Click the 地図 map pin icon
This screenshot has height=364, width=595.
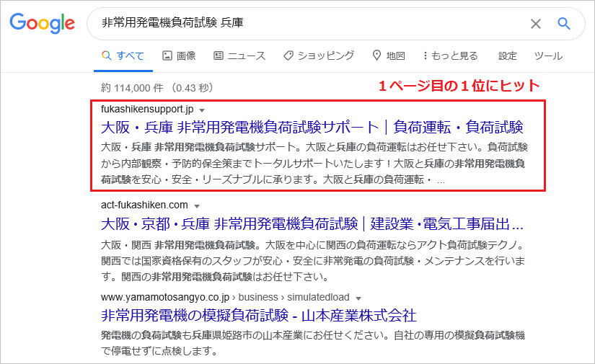click(376, 56)
